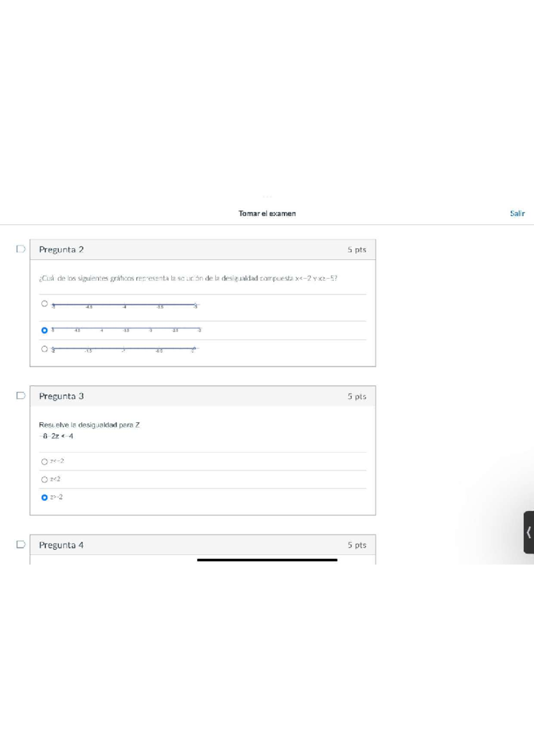
Task: Tap the number line from -5 to -2
Action: (126, 329)
